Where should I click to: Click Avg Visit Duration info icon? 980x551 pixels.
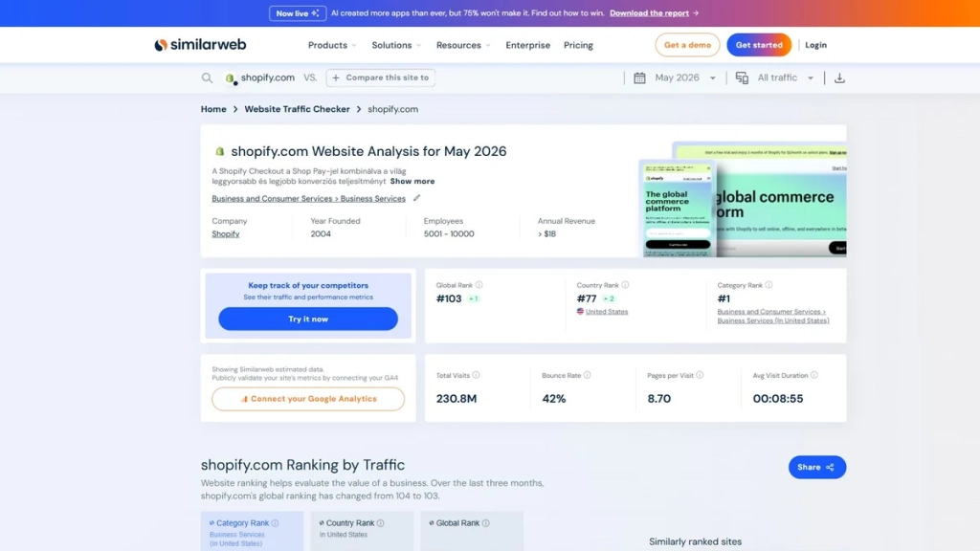coord(813,375)
